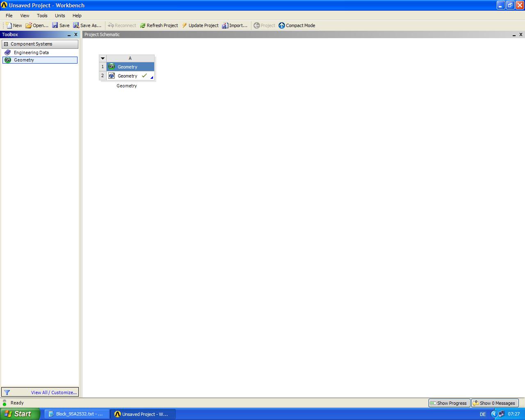The height and width of the screenshot is (420, 525).
Task: Open the View menu
Action: click(x=25, y=16)
